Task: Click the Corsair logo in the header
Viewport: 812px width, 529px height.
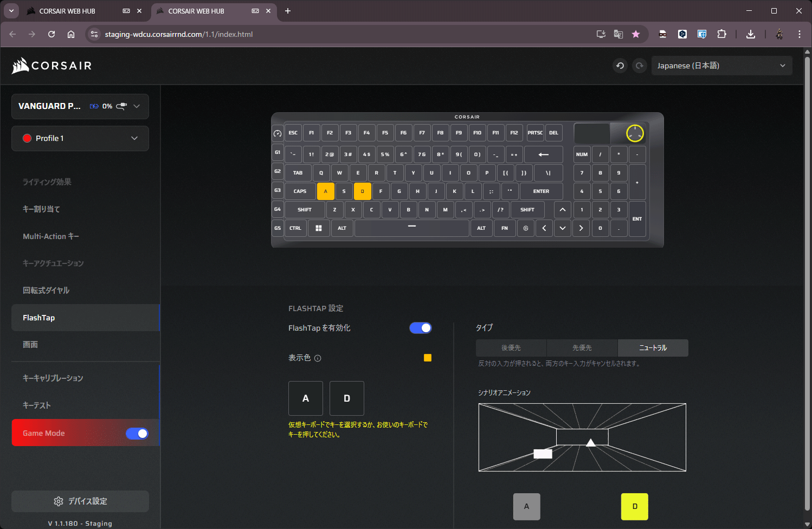Action: pos(52,66)
